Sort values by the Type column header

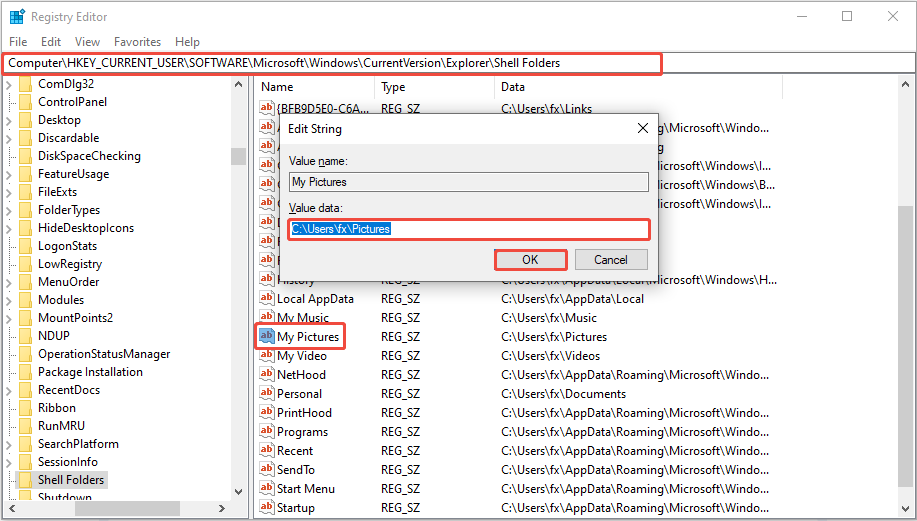(x=435, y=87)
